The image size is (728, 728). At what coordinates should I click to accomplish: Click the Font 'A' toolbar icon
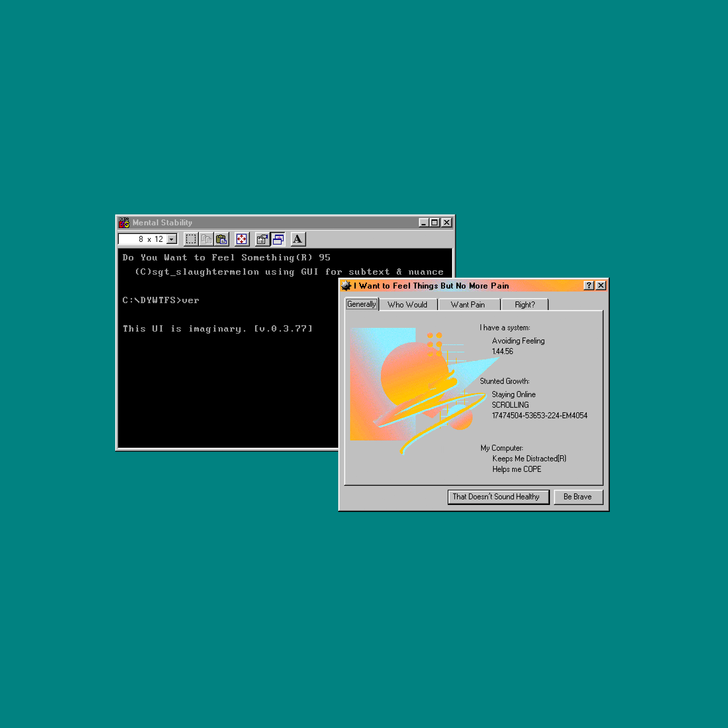(298, 239)
